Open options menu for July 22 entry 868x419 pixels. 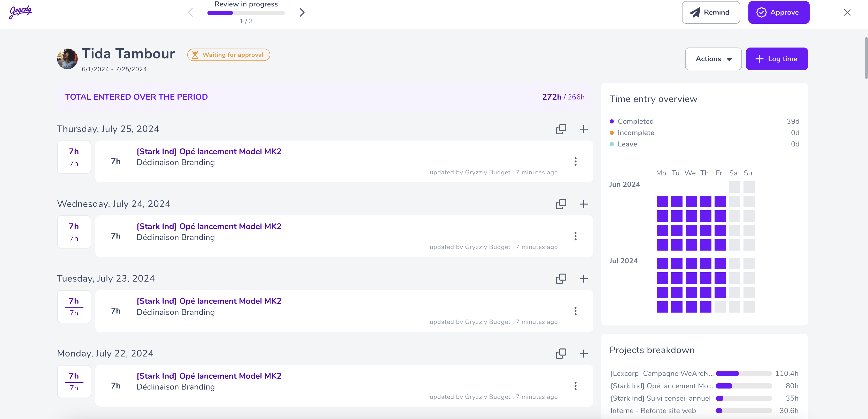(x=575, y=386)
